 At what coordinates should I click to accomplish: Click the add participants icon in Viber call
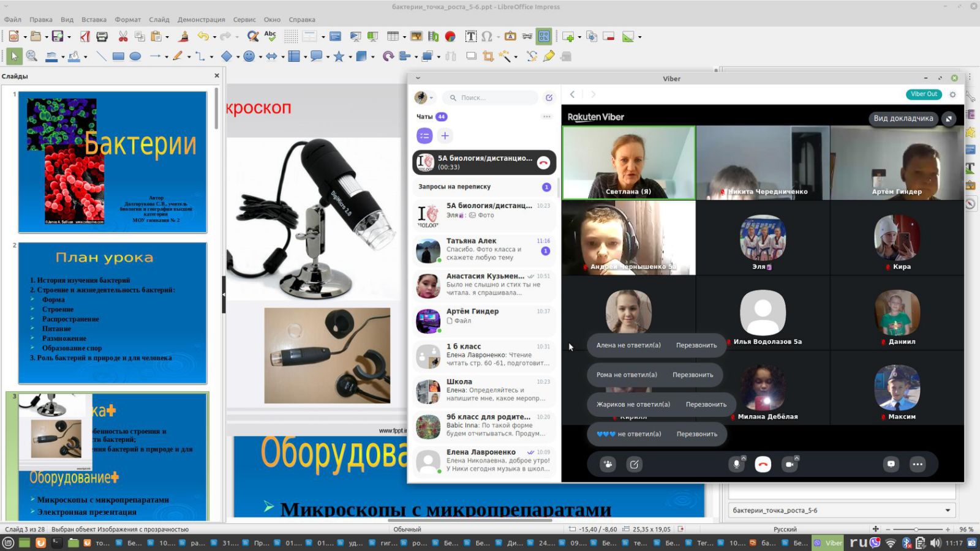(x=608, y=464)
